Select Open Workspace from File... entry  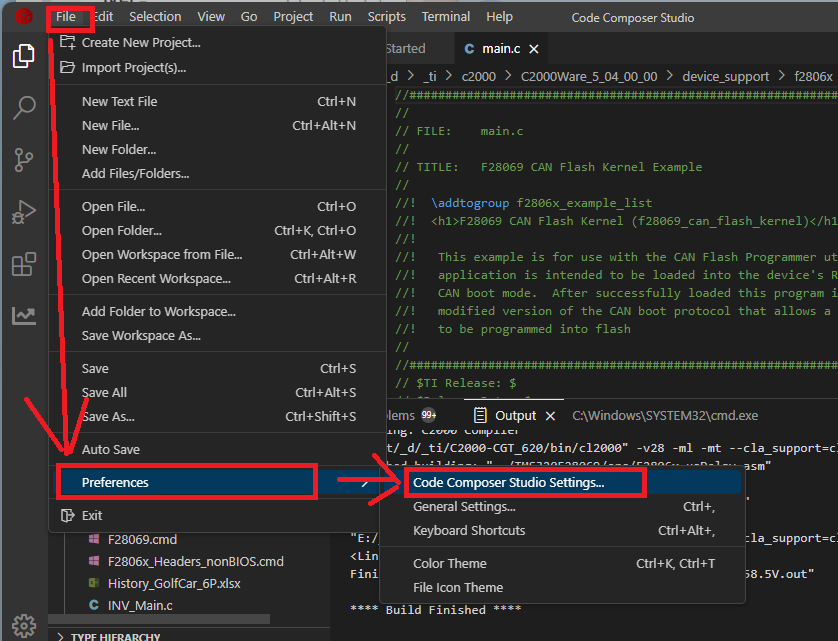(x=218, y=255)
